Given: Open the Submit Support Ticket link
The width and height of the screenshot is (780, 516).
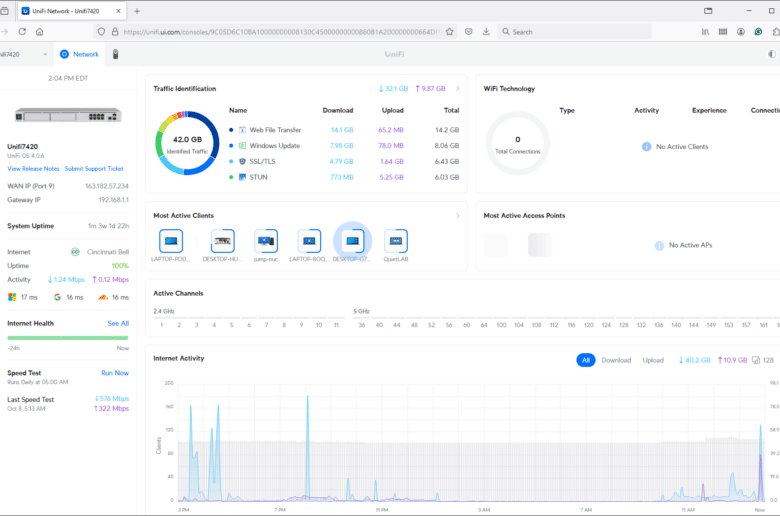Looking at the screenshot, I should [94, 169].
